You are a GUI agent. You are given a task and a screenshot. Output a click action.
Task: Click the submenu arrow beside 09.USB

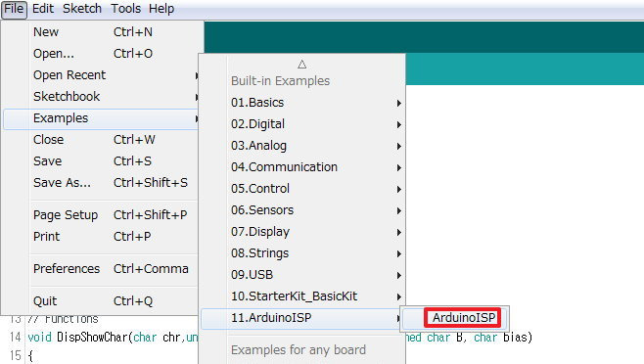tap(398, 275)
